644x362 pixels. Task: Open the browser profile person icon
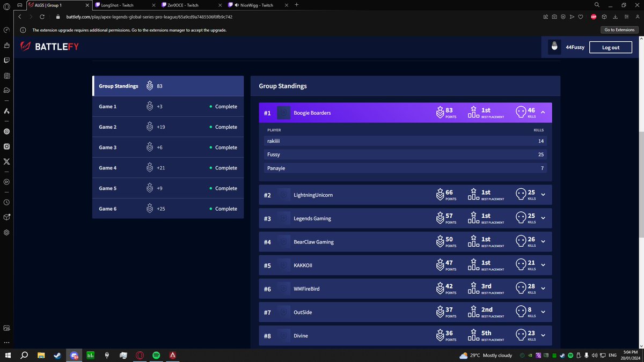tap(636, 17)
